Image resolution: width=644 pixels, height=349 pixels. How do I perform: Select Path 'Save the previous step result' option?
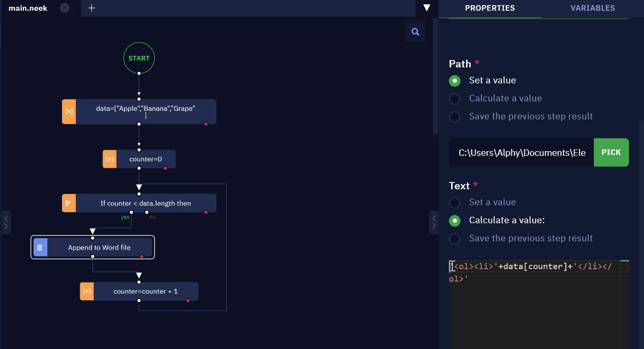pyautogui.click(x=455, y=117)
